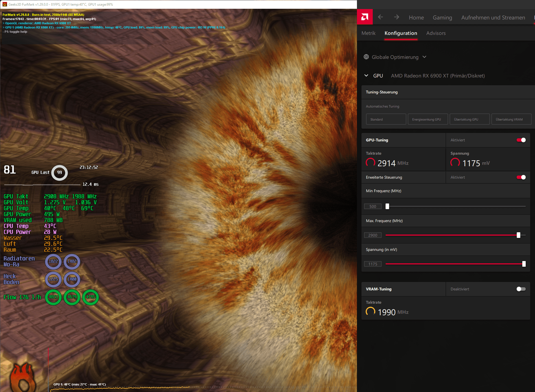Click Energiesenkung GPU button
This screenshot has width=535, height=392.
(x=427, y=119)
